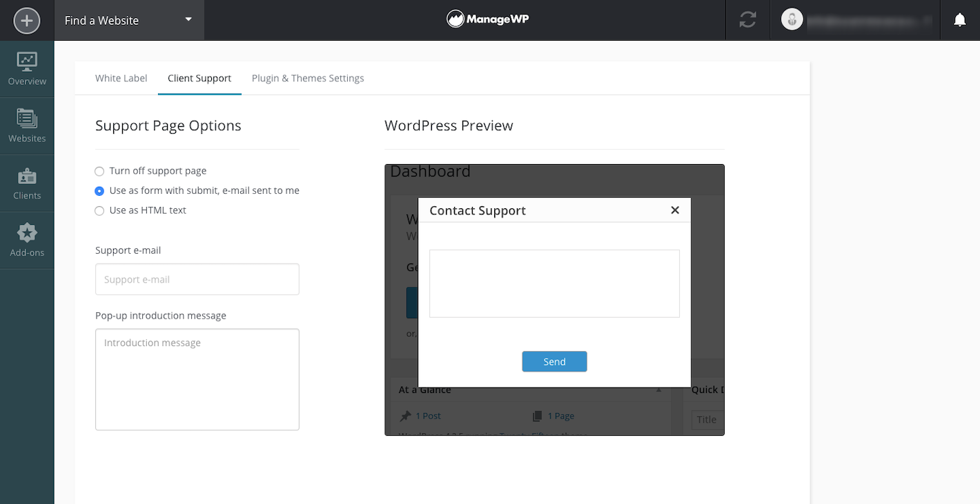Focus the Introduction message text area

(197, 379)
